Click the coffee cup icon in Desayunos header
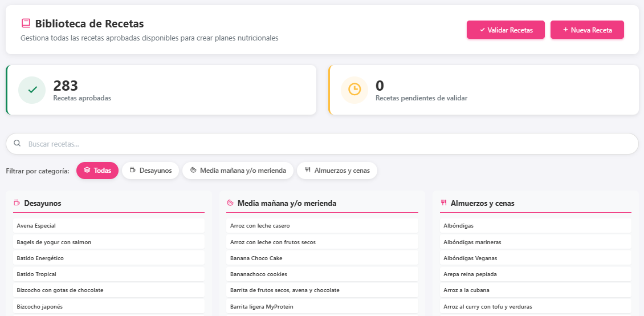The width and height of the screenshot is (644, 316). [17, 202]
